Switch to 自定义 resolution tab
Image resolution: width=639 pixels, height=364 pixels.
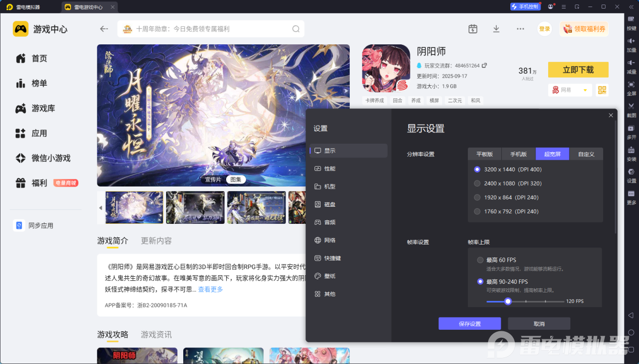[586, 154]
